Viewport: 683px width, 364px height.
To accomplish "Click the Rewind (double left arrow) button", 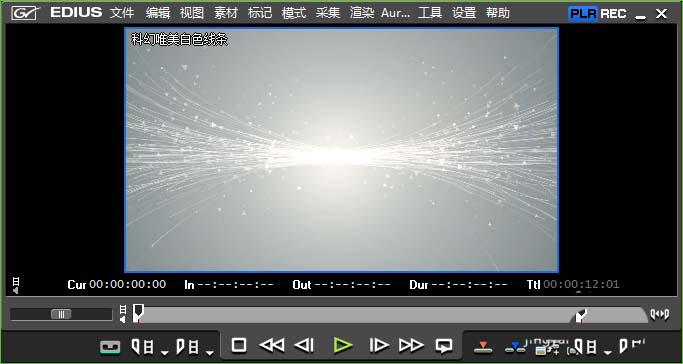I will tap(271, 345).
